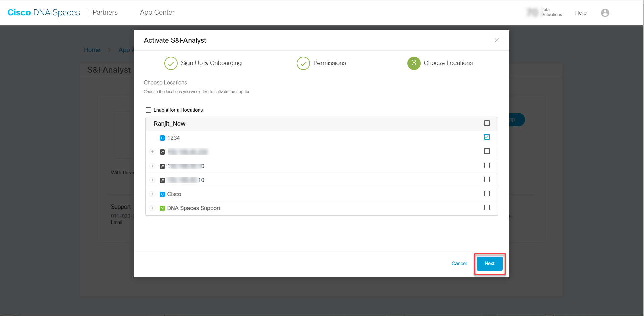Click the S&FAnalyst page title behind dialog
The width and height of the screenshot is (644, 316).
[109, 70]
